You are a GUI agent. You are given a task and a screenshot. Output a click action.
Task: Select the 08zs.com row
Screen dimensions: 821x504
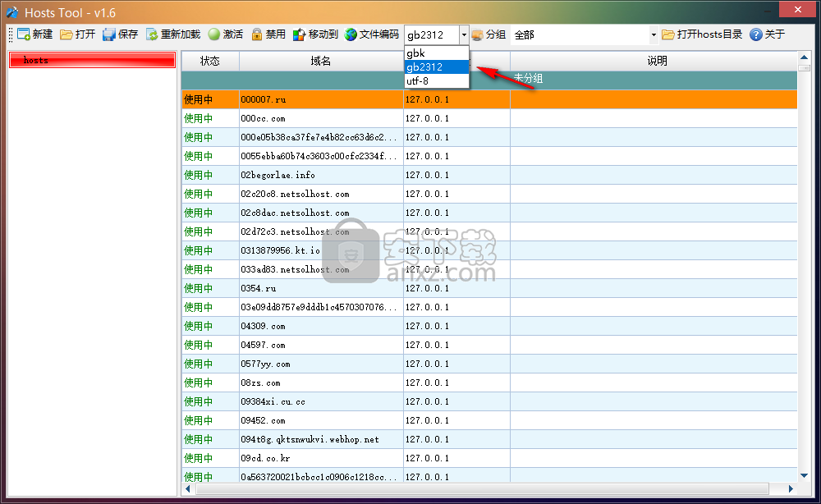[x=489, y=382]
